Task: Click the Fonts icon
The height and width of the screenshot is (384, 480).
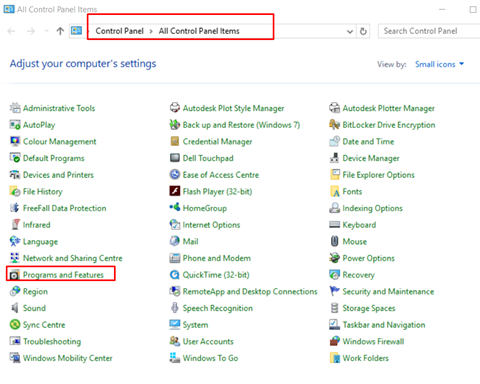Action: coord(334,191)
